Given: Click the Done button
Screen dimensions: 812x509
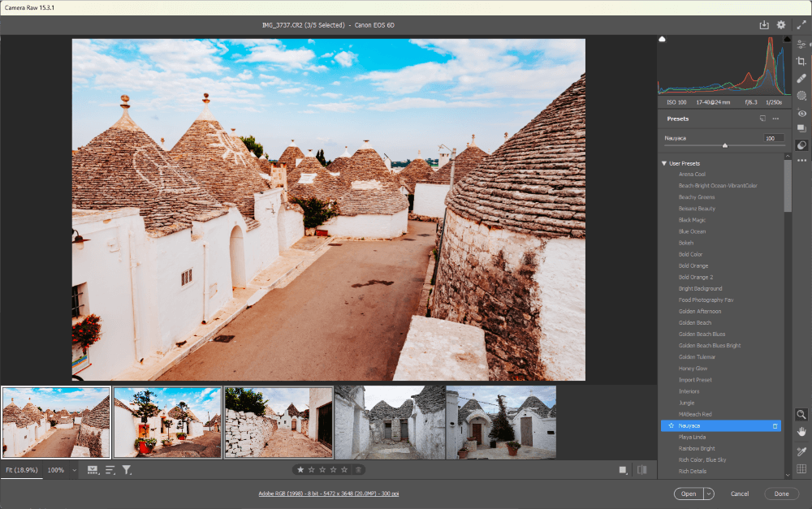Looking at the screenshot, I should coord(781,494).
